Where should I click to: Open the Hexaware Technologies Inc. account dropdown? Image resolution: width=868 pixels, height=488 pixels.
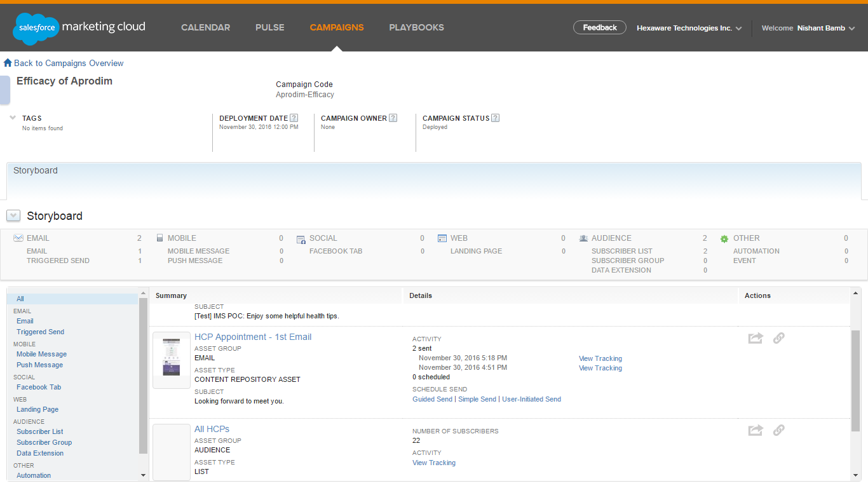click(689, 28)
